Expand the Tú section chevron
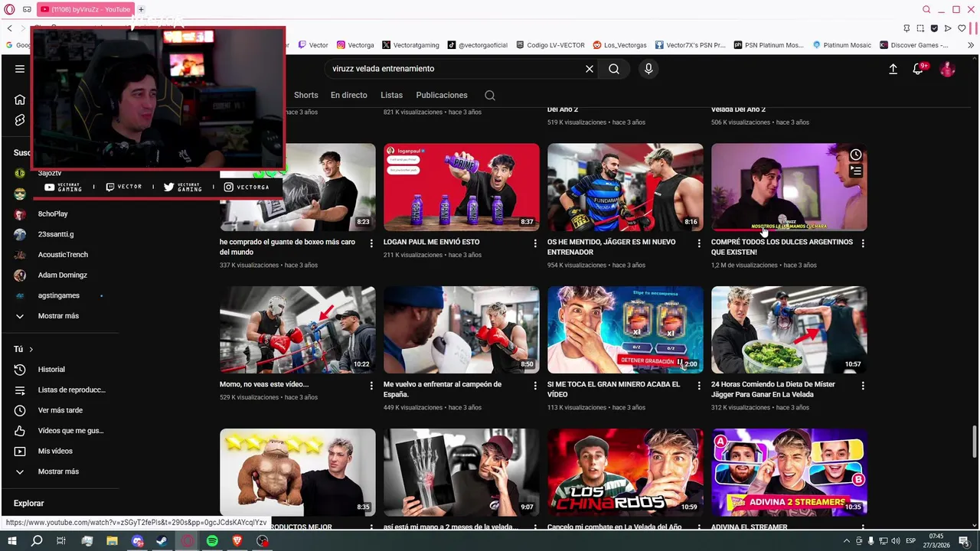The image size is (980, 551). pyautogui.click(x=31, y=350)
